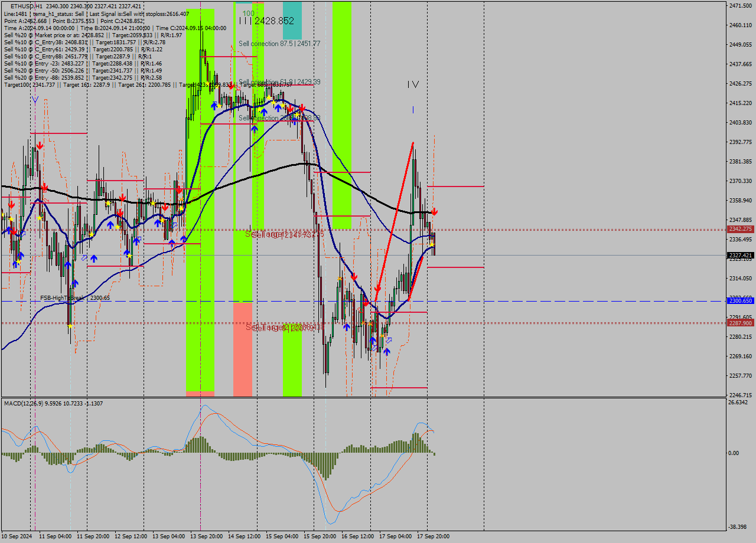The width and height of the screenshot is (756, 543).
Task: Select the red 2287.900 price tag
Action: [x=740, y=323]
